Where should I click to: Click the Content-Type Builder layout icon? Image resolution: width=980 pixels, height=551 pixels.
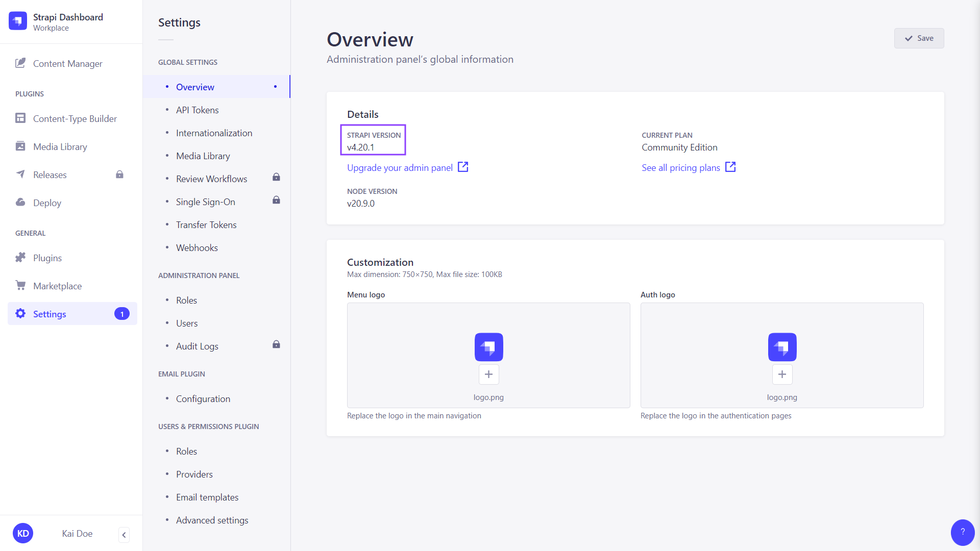pyautogui.click(x=20, y=118)
